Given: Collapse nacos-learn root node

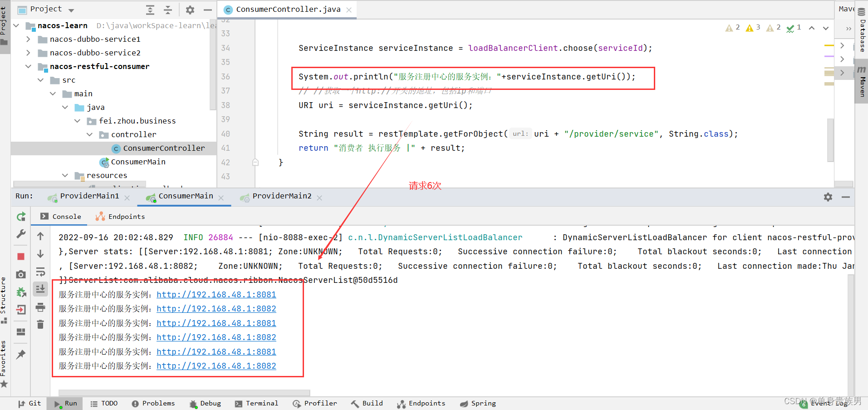Looking at the screenshot, I should [x=16, y=25].
